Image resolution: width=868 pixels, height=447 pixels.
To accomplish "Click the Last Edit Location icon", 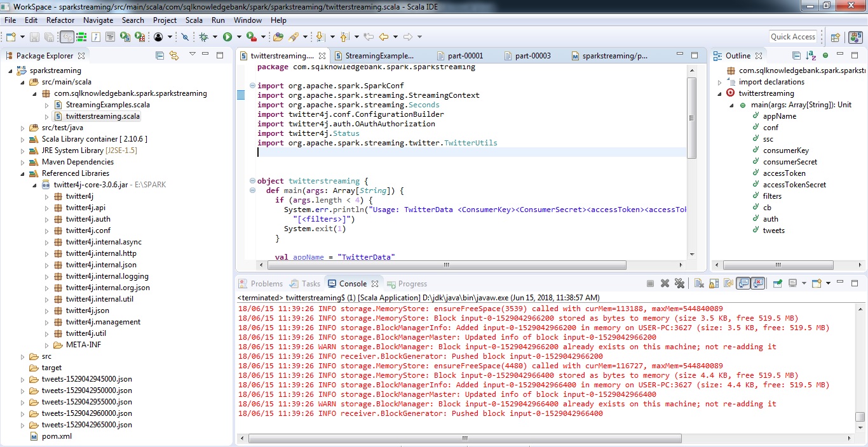I will pyautogui.click(x=368, y=37).
